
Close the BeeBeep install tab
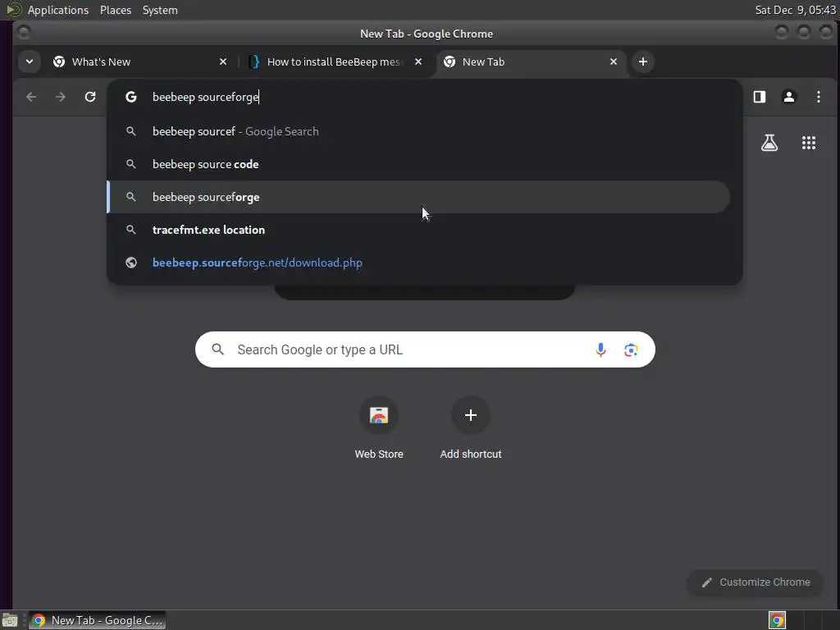coord(418,62)
